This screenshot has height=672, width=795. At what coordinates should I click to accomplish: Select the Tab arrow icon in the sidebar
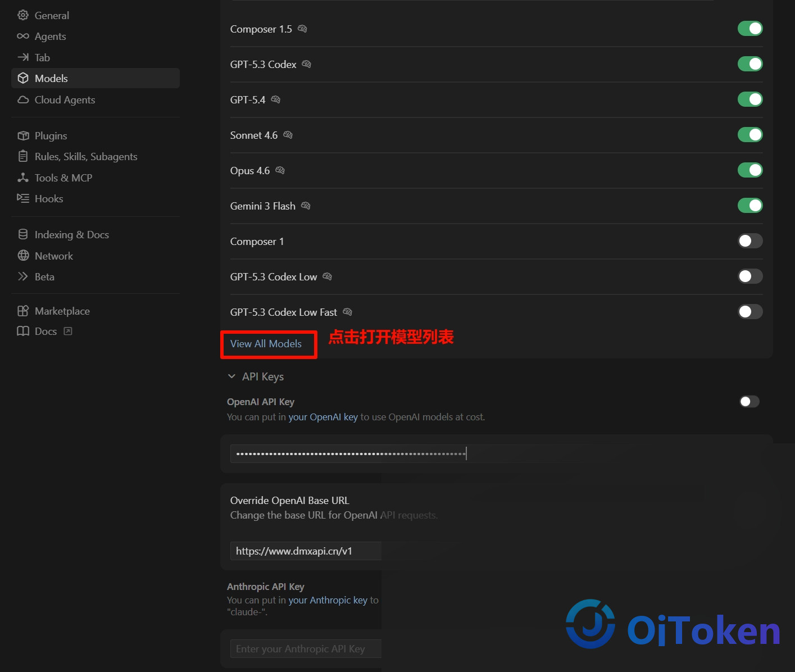pyautogui.click(x=23, y=57)
